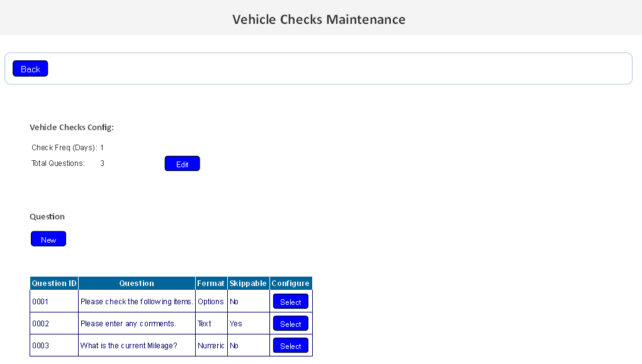Image resolution: width=642 pixels, height=364 pixels.
Task: Click the Configure column header
Action: coord(291,283)
